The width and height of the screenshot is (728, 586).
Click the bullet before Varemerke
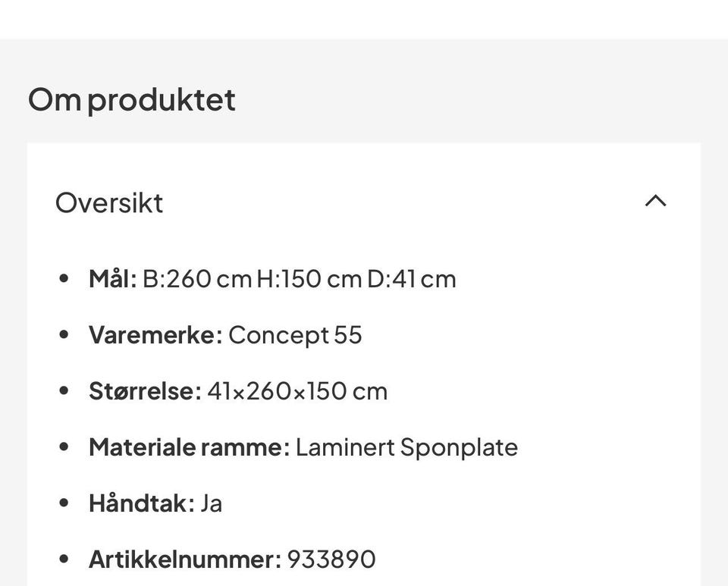pos(64,335)
